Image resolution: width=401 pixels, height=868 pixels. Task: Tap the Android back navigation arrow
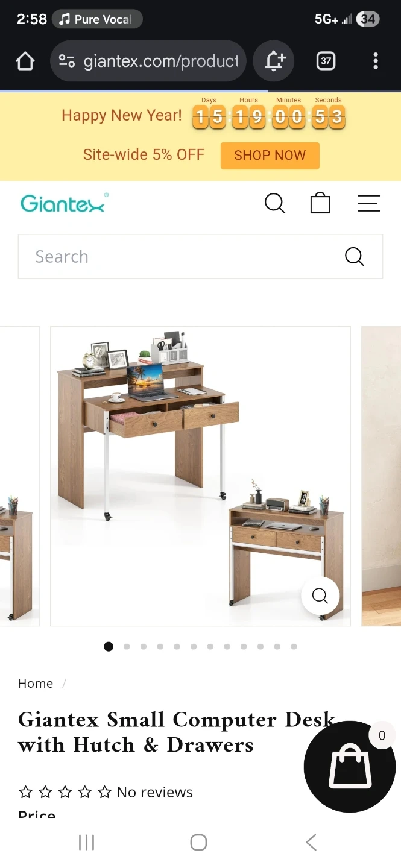pos(311,842)
